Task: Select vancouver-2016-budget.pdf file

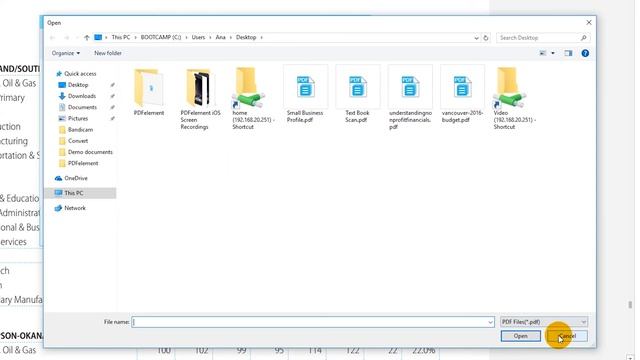Action: click(x=462, y=94)
